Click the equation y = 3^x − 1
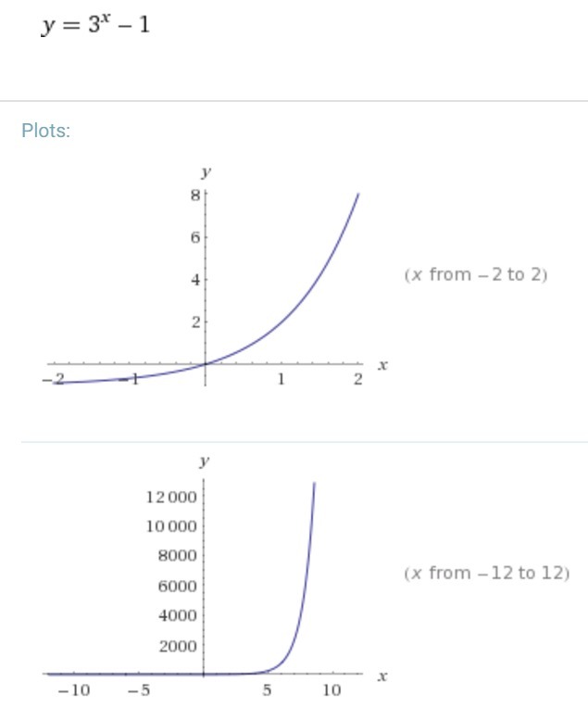 (x=95, y=25)
